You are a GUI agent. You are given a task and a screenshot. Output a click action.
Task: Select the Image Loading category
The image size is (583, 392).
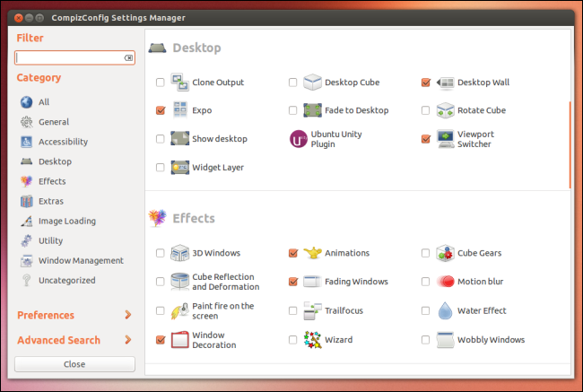pyautogui.click(x=67, y=221)
